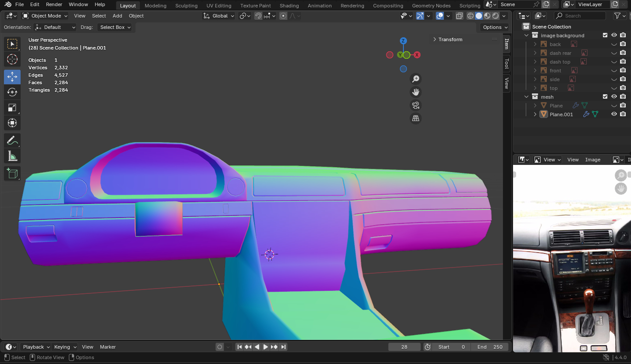The image size is (631, 364).
Task: Switch to wireframe viewport shading
Action: point(471,16)
